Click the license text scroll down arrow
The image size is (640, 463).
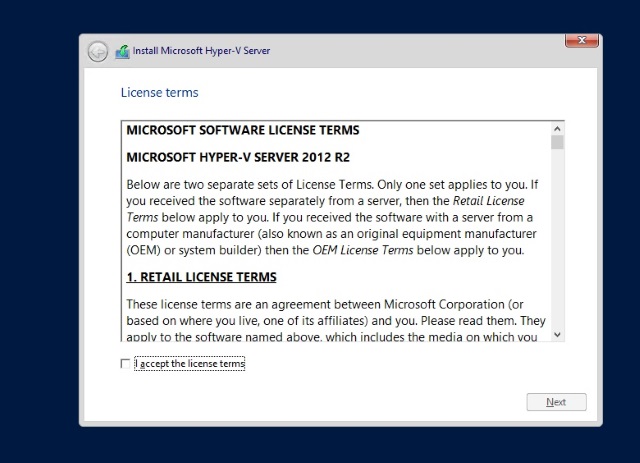click(x=557, y=335)
